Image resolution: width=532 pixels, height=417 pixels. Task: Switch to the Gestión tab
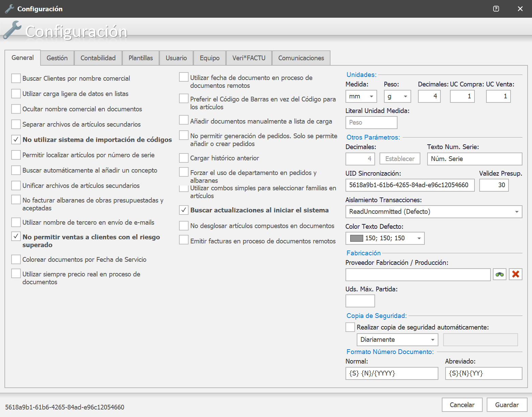pos(57,58)
